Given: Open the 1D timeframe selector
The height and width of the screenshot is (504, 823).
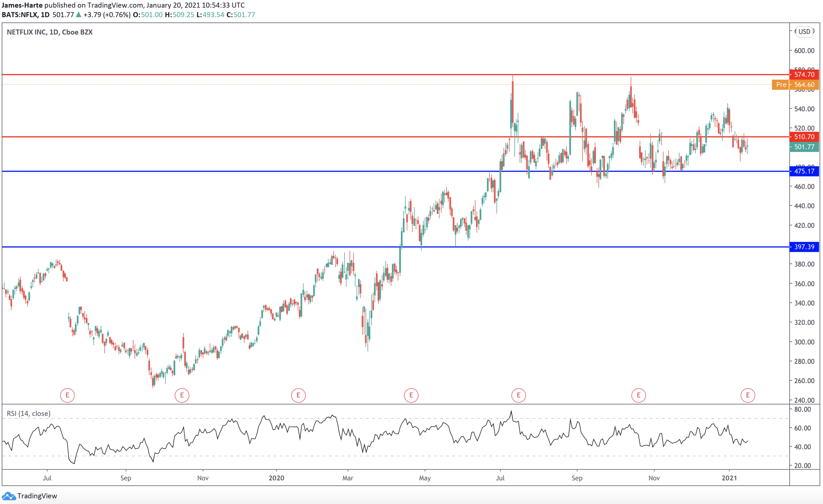Looking at the screenshot, I should coord(46,15).
